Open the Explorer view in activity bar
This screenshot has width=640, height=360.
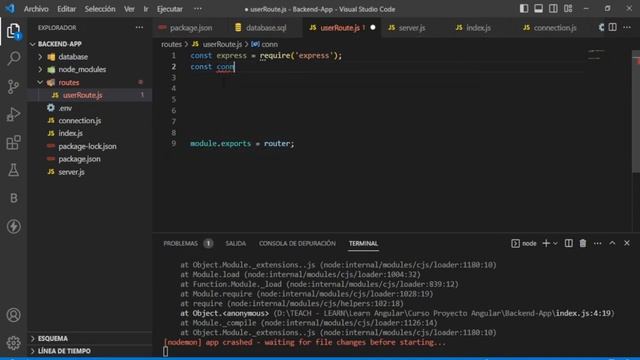(13, 31)
